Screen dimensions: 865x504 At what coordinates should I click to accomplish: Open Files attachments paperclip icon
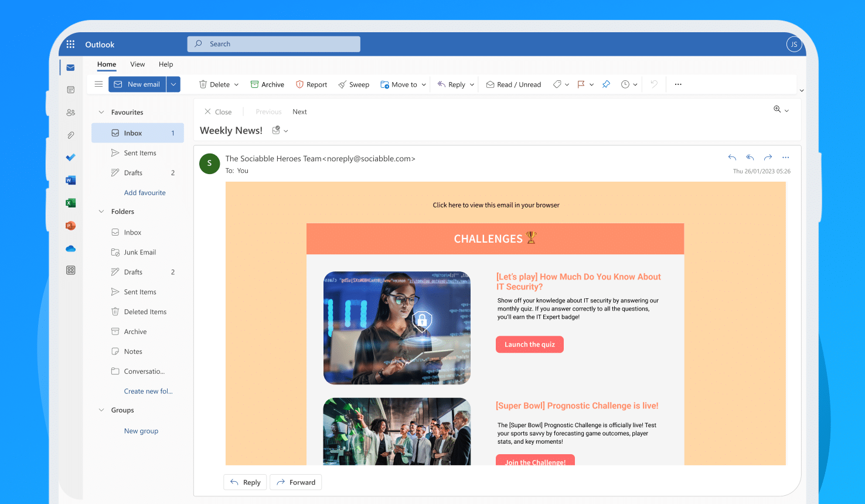click(x=70, y=135)
